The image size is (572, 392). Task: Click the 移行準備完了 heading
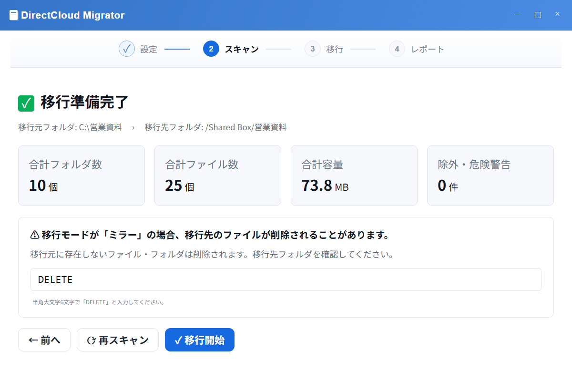[x=85, y=102]
